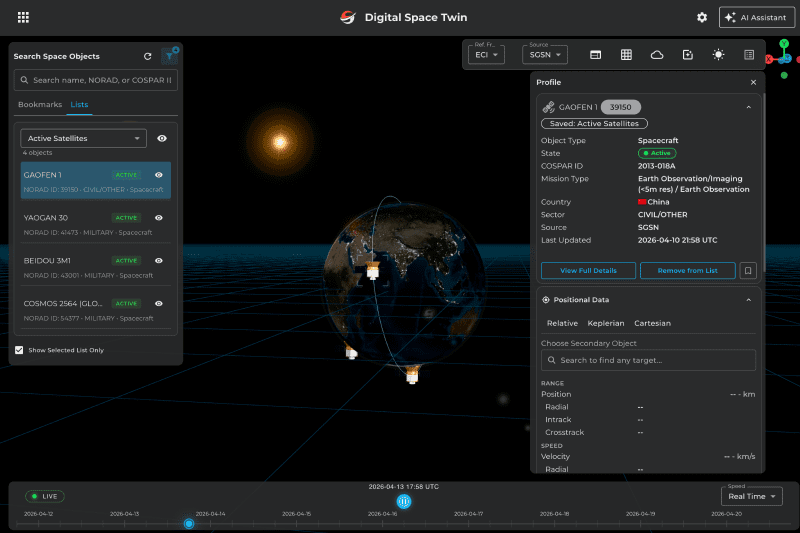Click the timeline position marker near 2026-04-14
Viewport: 800px width, 533px height.
tap(189, 523)
